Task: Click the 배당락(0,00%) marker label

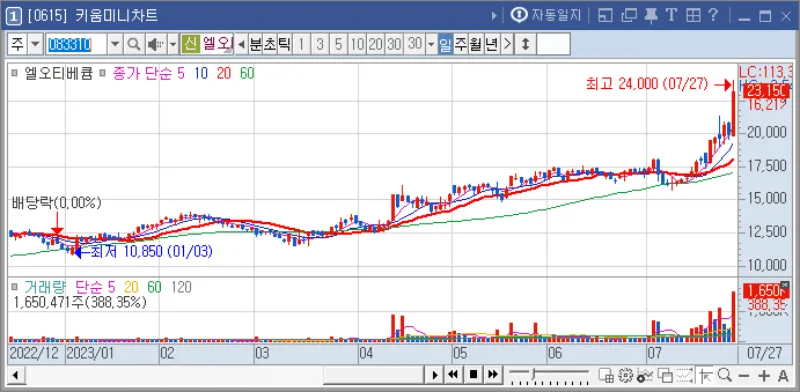Action: (x=57, y=203)
